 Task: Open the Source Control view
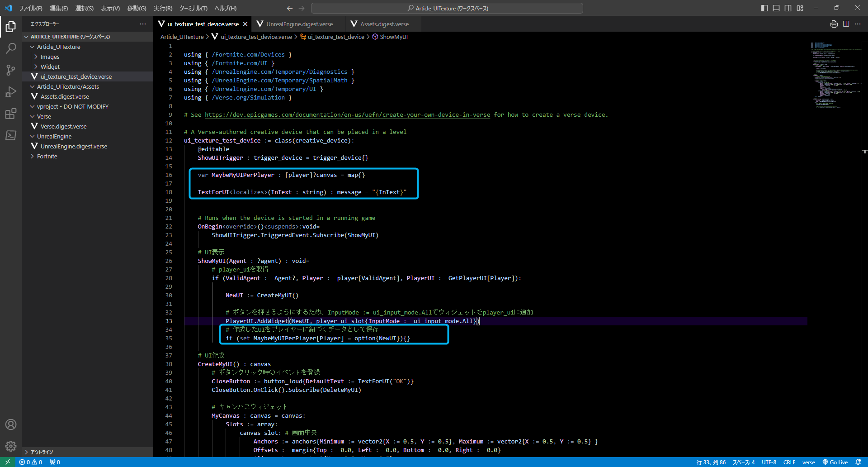pos(11,70)
